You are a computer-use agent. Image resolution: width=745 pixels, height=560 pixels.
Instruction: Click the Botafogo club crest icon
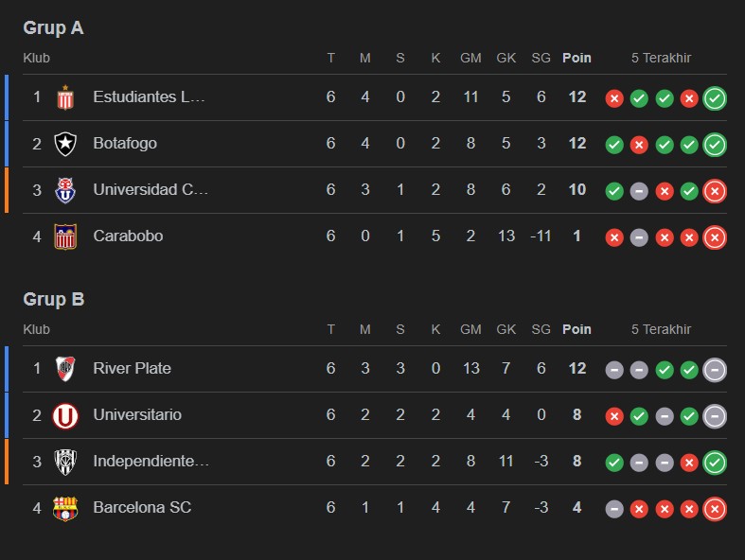[64, 144]
